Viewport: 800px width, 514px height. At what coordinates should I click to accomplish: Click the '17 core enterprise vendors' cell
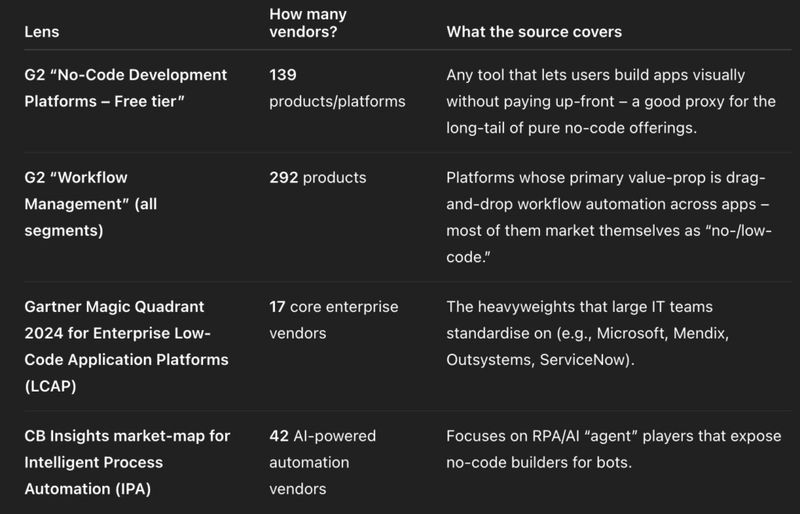334,320
